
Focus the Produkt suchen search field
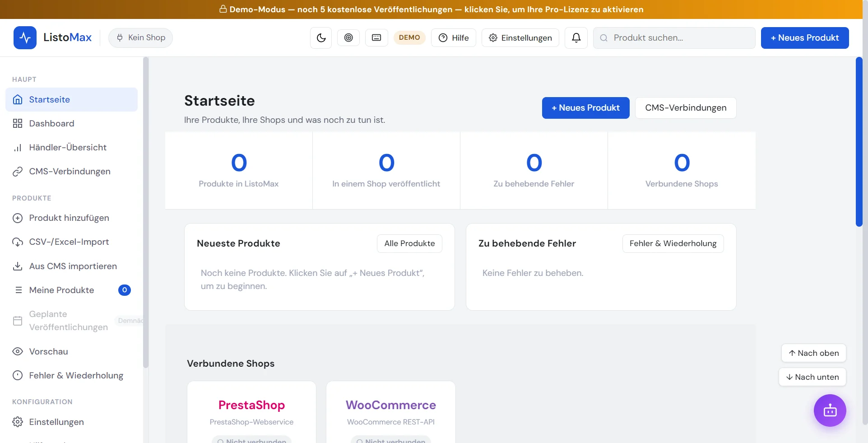[674, 38]
